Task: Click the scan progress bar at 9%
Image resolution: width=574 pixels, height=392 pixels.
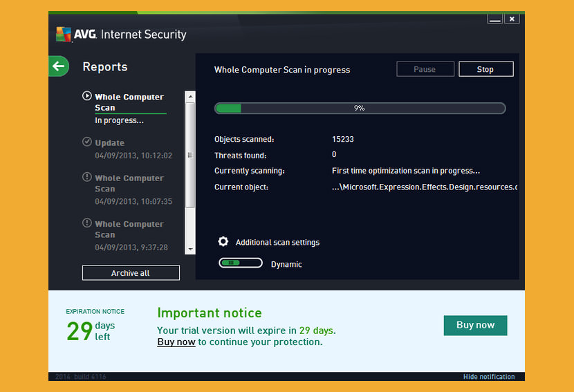Action: [360, 109]
